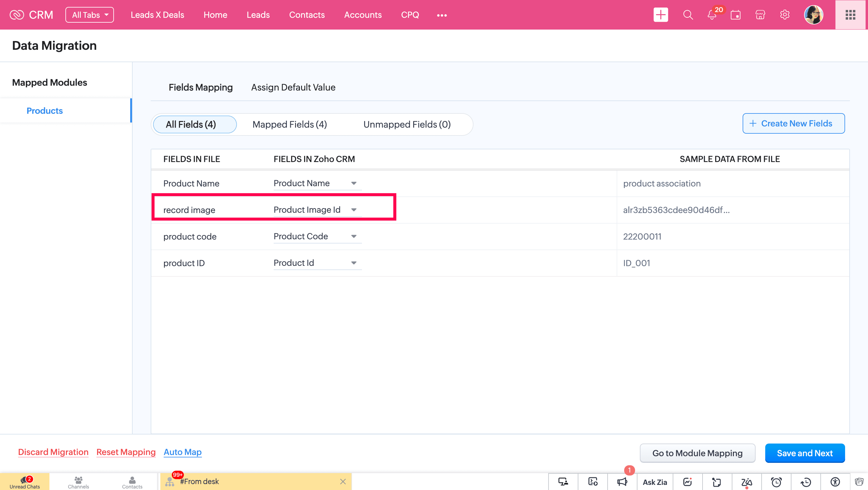Open the apps grid launcher icon
This screenshot has width=868, height=490.
click(x=850, y=15)
